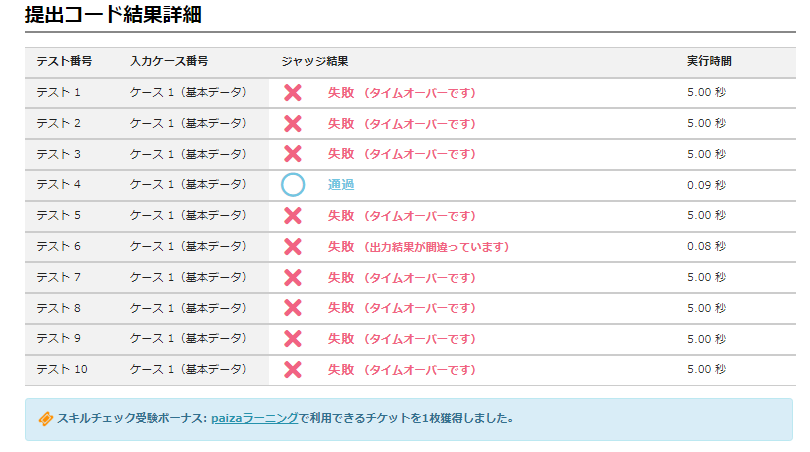Click the 実行時間 column header

click(x=709, y=62)
